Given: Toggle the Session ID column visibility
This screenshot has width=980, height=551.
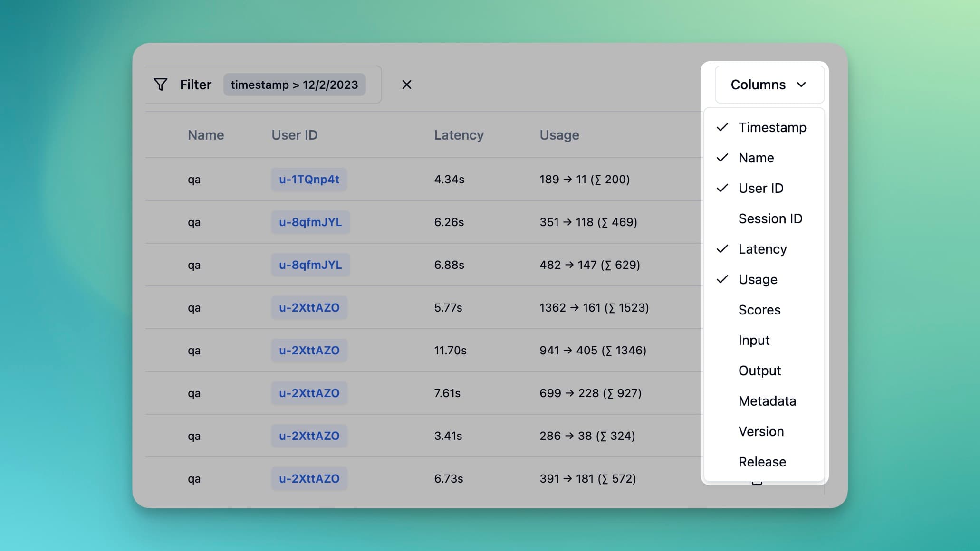Looking at the screenshot, I should tap(770, 218).
